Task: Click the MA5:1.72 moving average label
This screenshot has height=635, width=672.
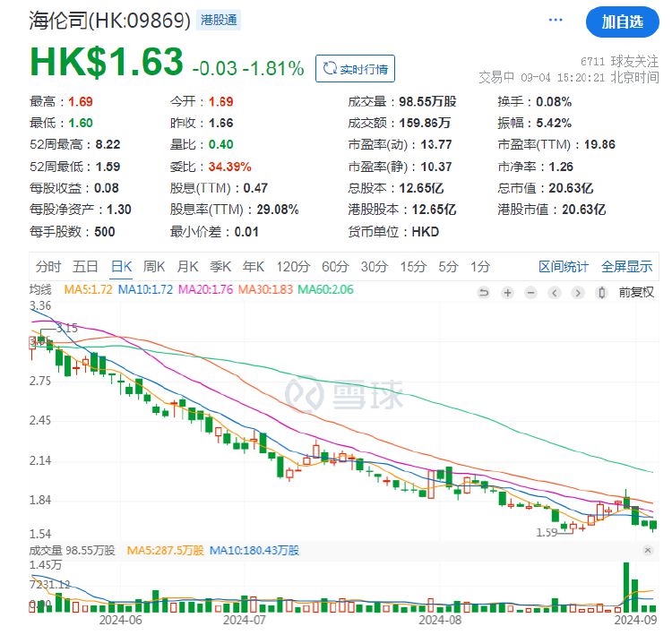Action: coord(88,289)
